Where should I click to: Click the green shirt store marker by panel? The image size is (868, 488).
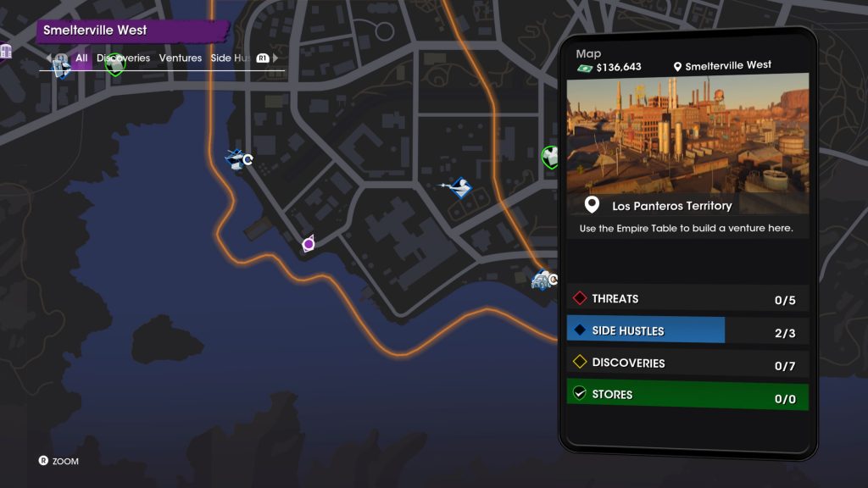[x=549, y=157]
